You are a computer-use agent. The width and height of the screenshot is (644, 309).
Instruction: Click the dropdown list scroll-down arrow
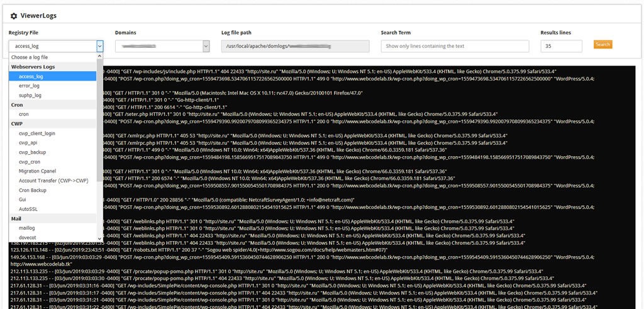coord(100,239)
